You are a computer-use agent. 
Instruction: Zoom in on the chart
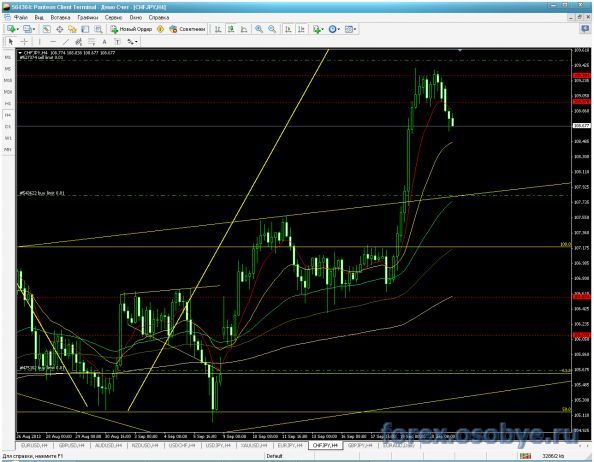pos(259,29)
